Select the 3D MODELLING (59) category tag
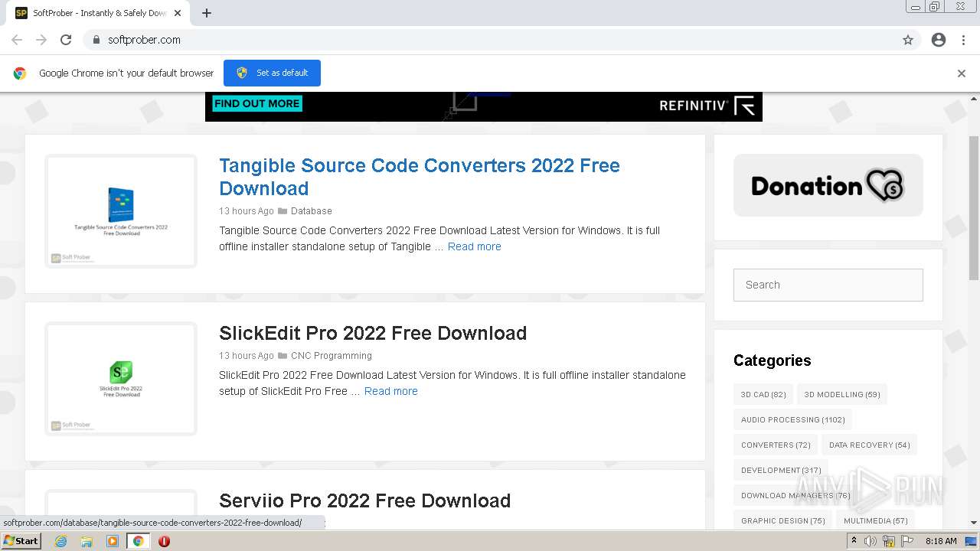 click(x=842, y=394)
